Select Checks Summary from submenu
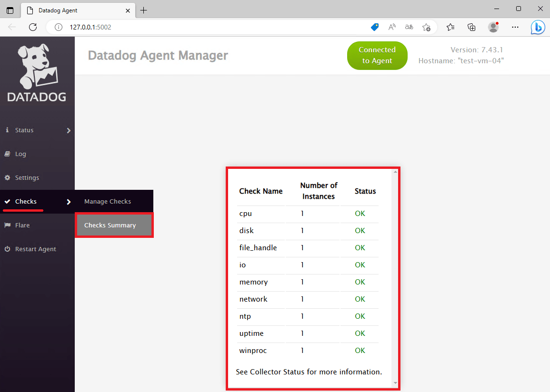The image size is (550, 392). point(114,225)
